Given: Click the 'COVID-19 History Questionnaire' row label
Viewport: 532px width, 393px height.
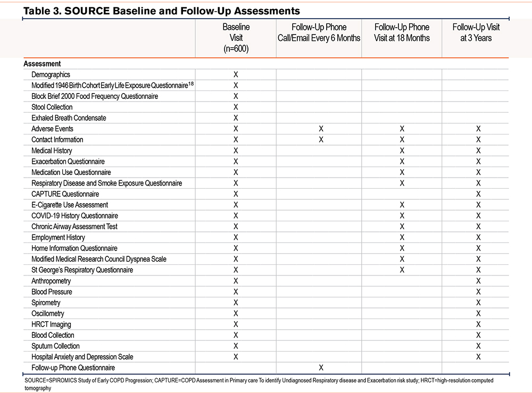Looking at the screenshot, I should pos(74,216).
